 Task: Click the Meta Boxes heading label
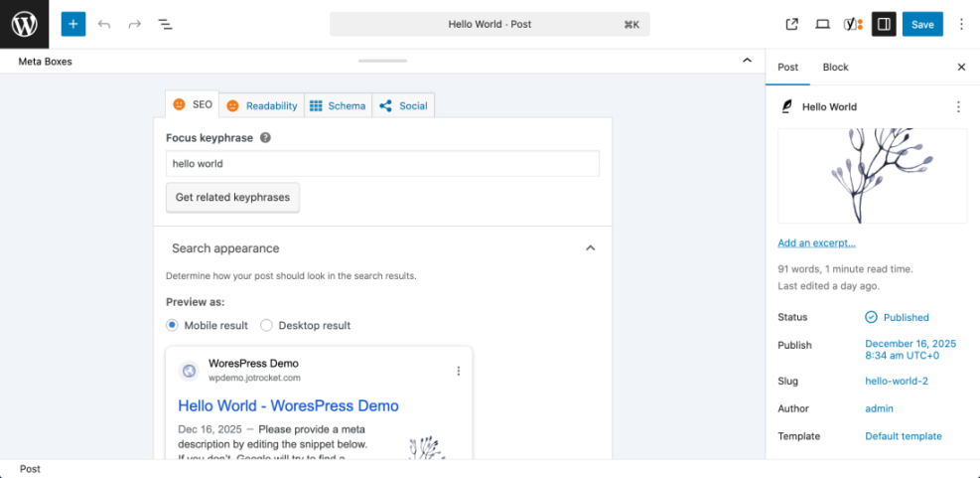pos(45,62)
